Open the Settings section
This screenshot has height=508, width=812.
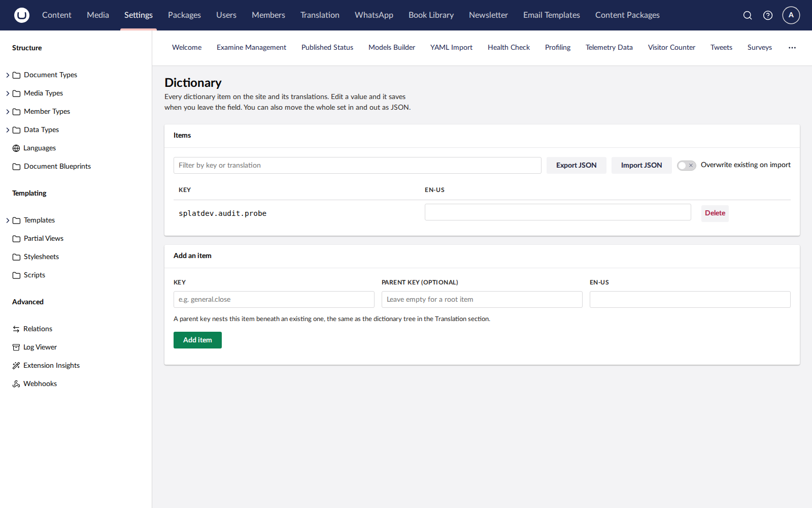139,15
